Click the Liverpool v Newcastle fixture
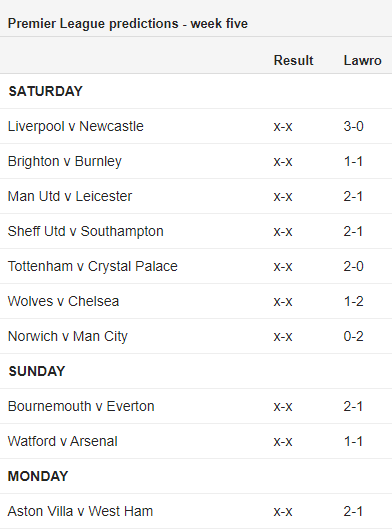The image size is (392, 529). tap(76, 127)
